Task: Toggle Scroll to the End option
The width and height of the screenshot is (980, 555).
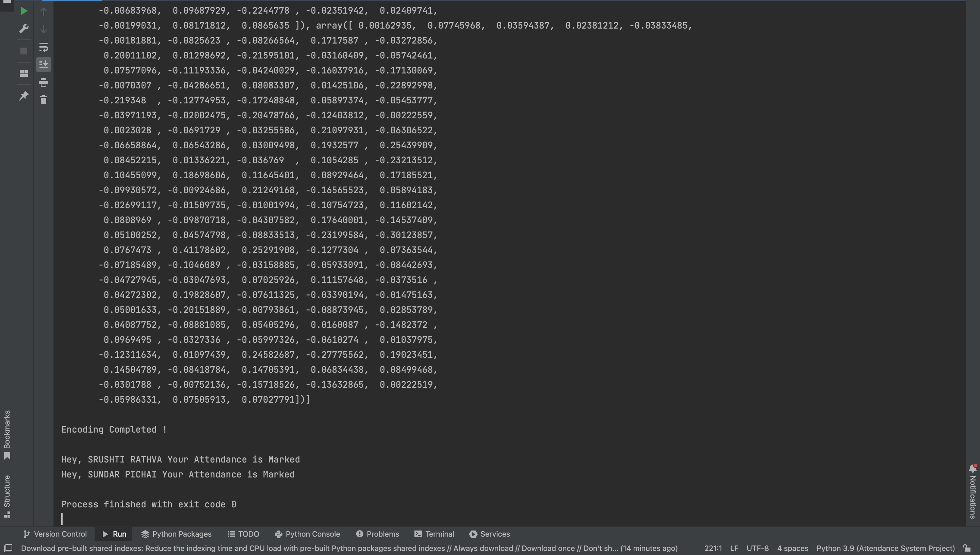Action: point(44,64)
